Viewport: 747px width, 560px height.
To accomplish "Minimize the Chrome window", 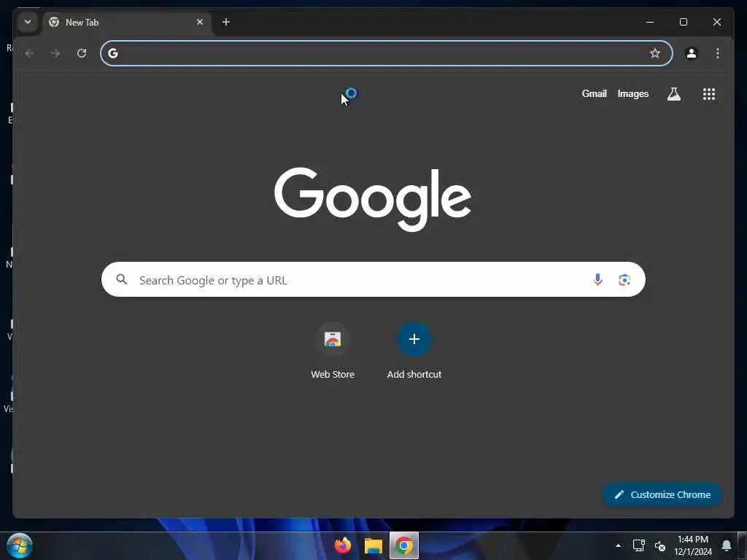I will [650, 22].
